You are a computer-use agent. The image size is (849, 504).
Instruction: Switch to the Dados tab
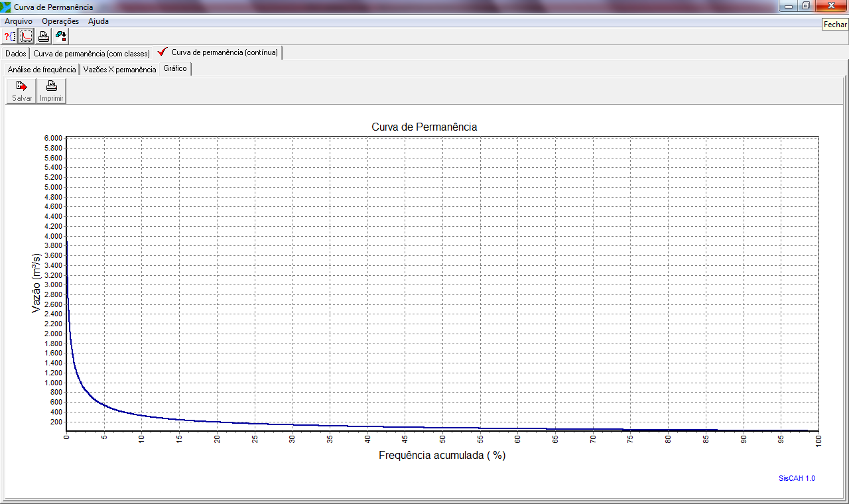[16, 53]
